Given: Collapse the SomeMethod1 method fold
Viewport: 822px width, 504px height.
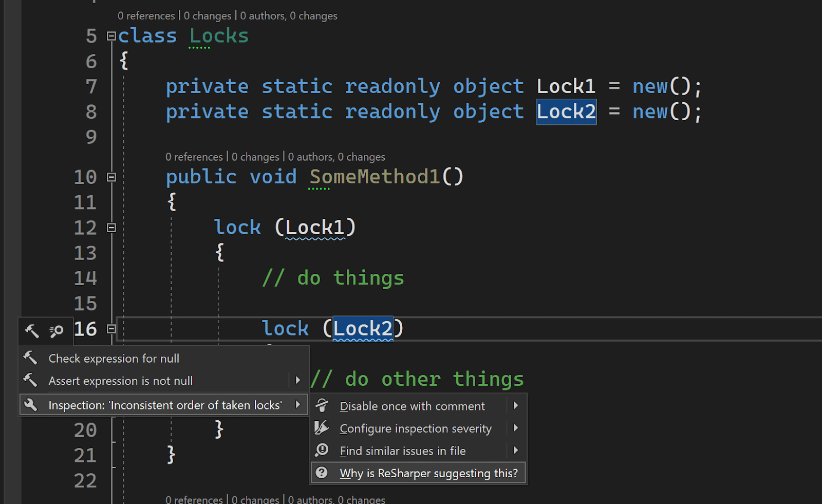Looking at the screenshot, I should tap(111, 177).
